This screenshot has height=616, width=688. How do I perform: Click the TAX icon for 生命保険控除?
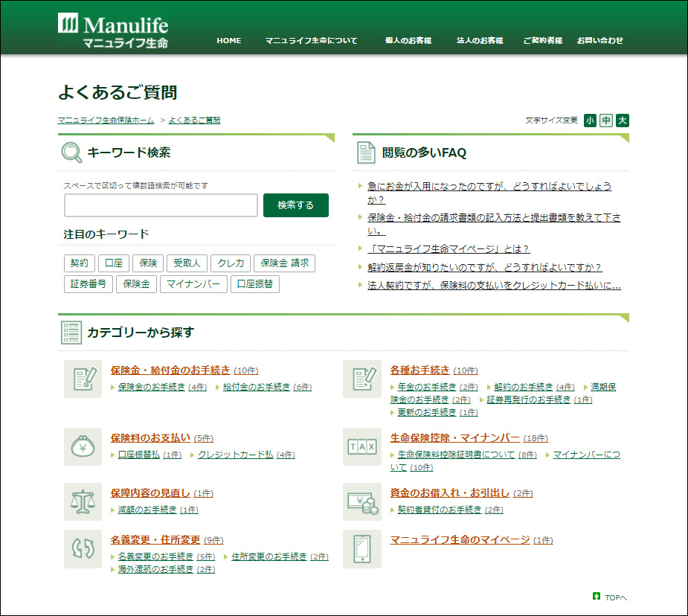(x=362, y=446)
